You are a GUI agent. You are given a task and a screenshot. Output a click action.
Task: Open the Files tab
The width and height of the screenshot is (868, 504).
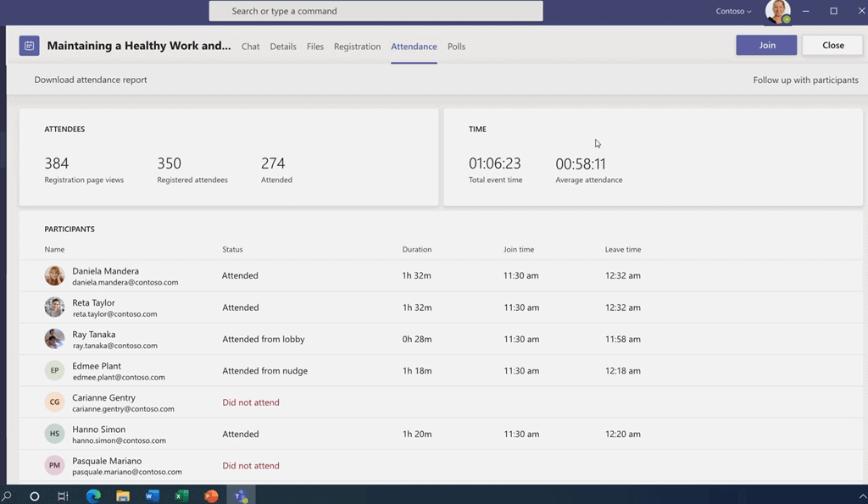click(x=315, y=47)
